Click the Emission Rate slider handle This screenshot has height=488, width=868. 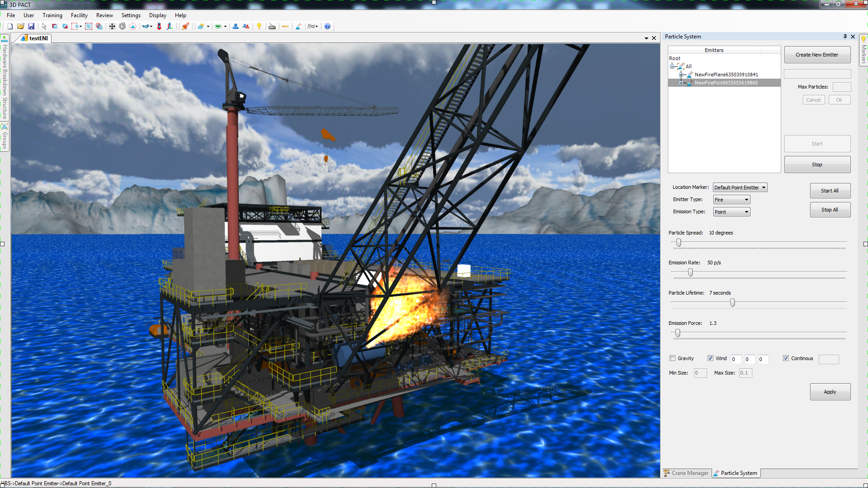[690, 272]
